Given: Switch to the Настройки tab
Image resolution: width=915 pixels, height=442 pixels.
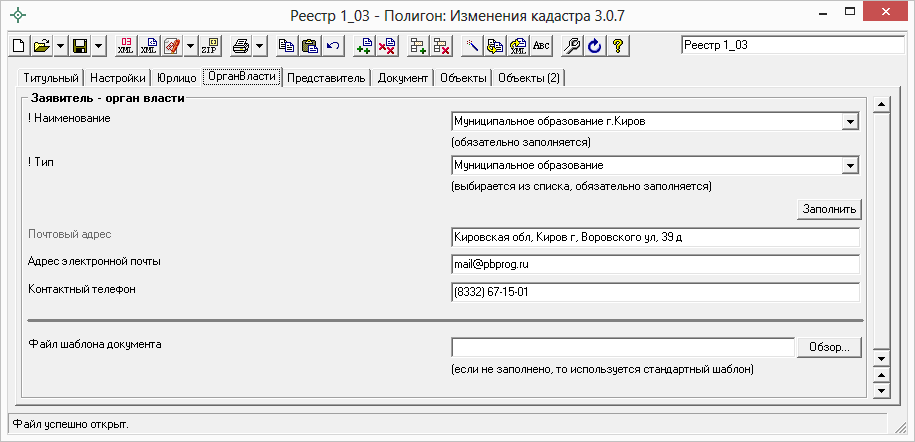Looking at the screenshot, I should pos(118,79).
